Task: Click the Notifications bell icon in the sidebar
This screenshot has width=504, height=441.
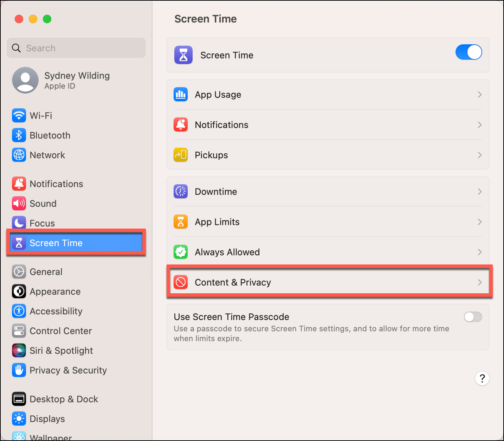Action: 19,184
